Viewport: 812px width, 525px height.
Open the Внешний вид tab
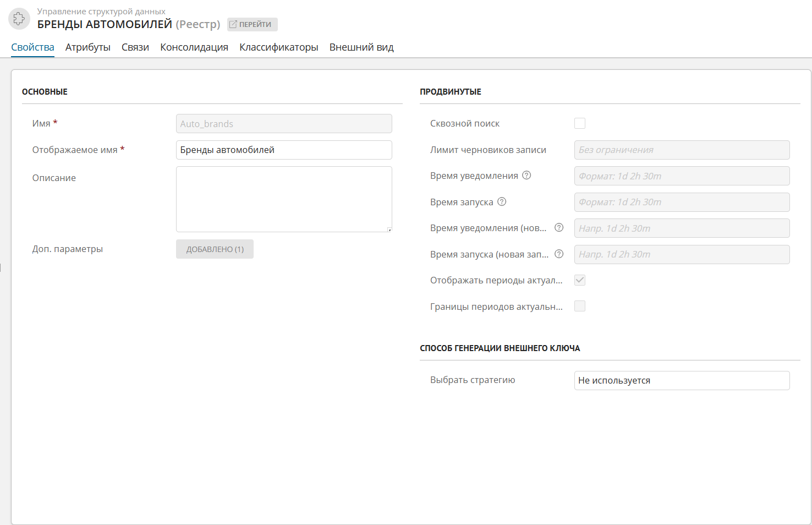coord(361,47)
